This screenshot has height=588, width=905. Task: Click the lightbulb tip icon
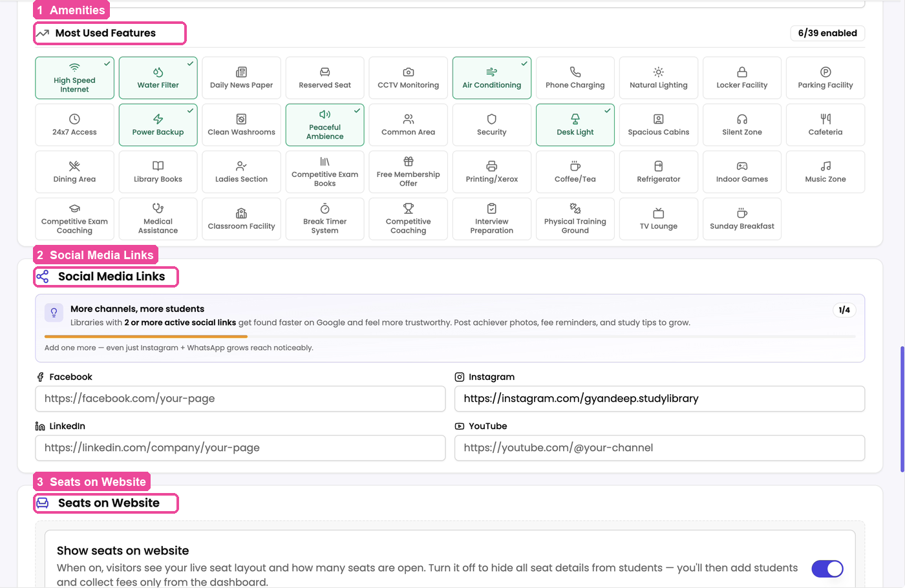point(54,313)
